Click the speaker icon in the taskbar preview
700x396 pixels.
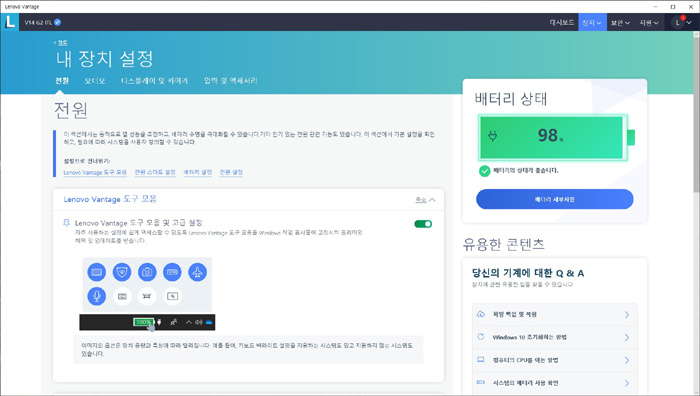coord(199,322)
